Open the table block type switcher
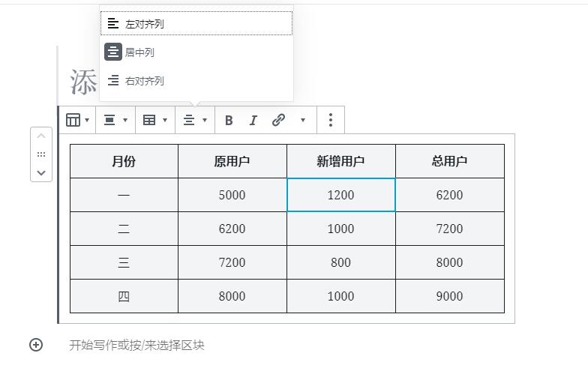588x380 pixels. (77, 120)
